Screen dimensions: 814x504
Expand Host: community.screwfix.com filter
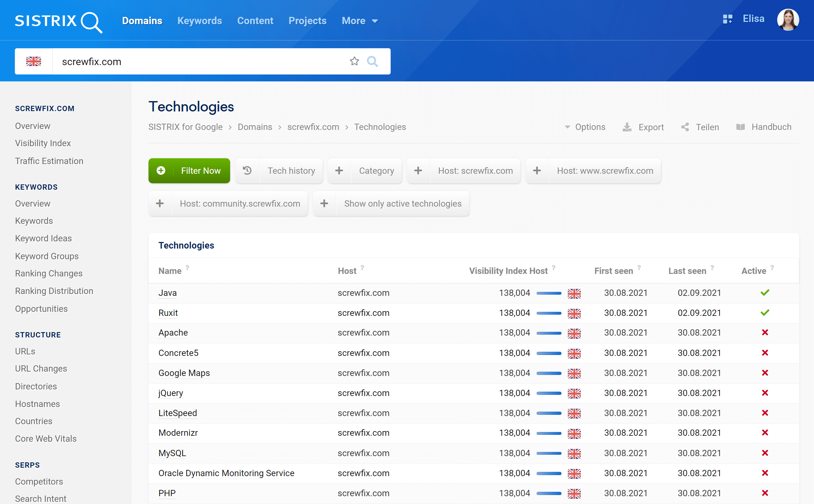coord(159,203)
